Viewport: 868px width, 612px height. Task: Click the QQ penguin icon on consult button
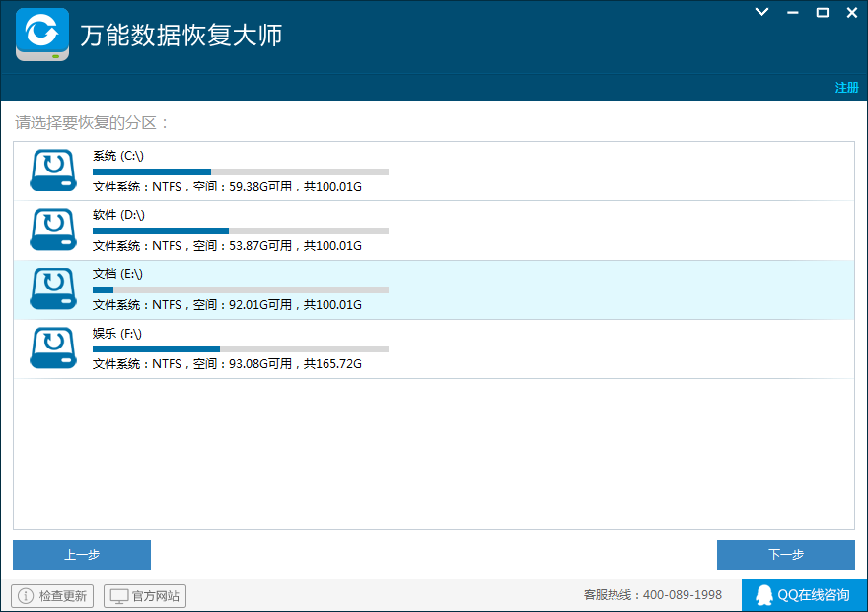click(764, 595)
